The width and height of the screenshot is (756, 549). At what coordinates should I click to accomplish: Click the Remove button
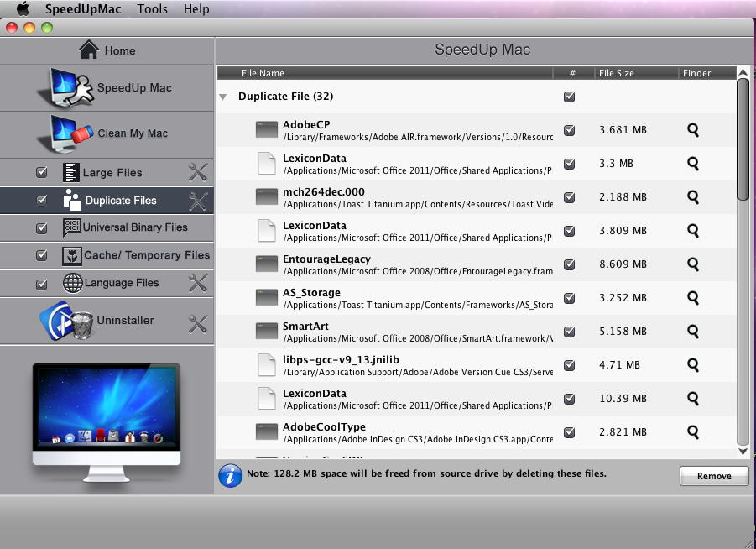[714, 476]
